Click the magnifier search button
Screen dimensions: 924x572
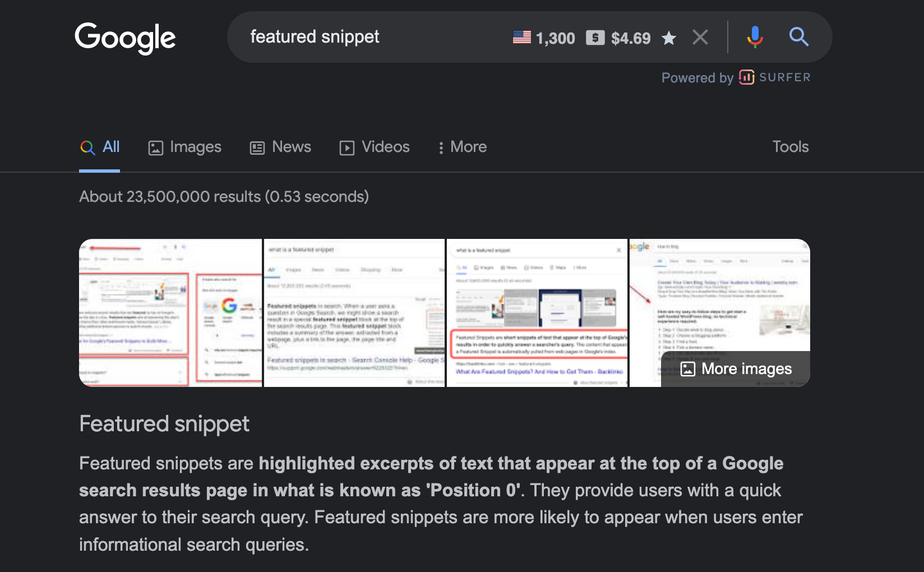coord(798,37)
